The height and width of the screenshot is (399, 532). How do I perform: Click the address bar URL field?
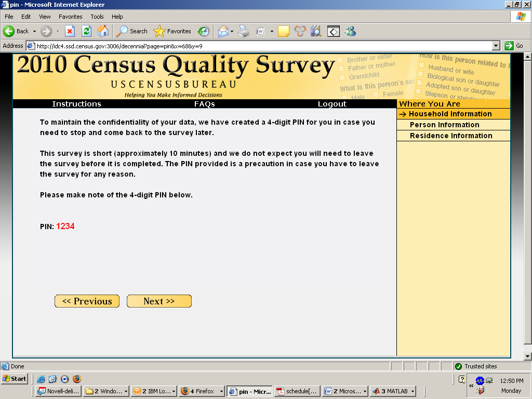tap(260, 46)
